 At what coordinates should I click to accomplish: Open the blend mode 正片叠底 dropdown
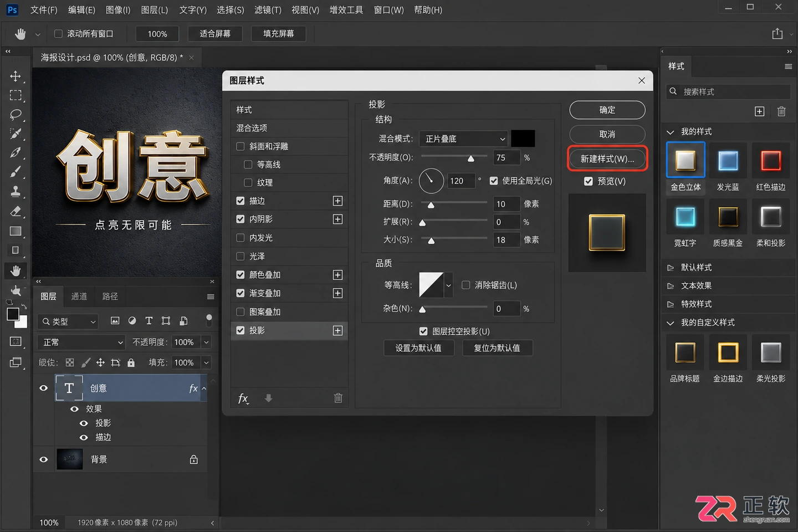(x=463, y=139)
